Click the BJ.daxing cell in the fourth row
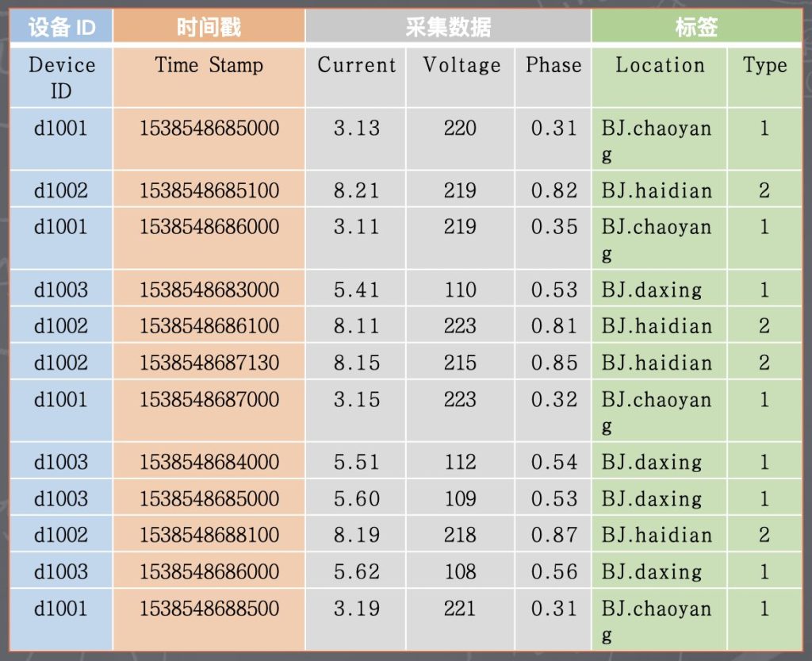 pos(660,290)
